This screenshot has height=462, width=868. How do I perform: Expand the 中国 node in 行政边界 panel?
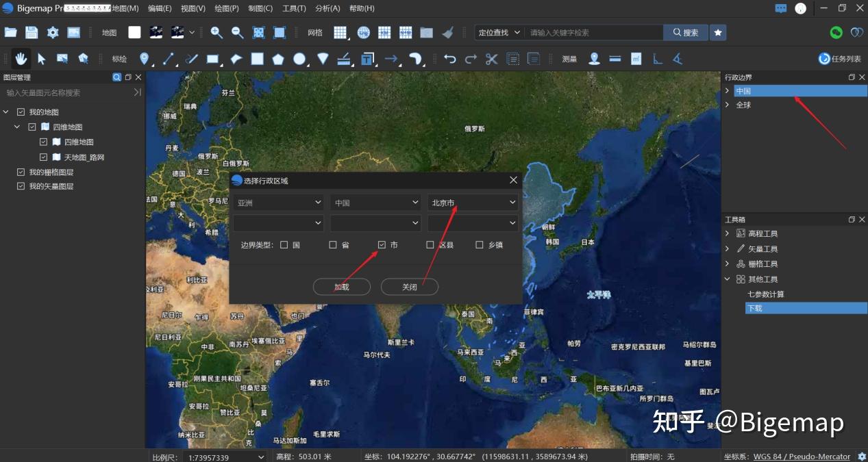pyautogui.click(x=727, y=91)
